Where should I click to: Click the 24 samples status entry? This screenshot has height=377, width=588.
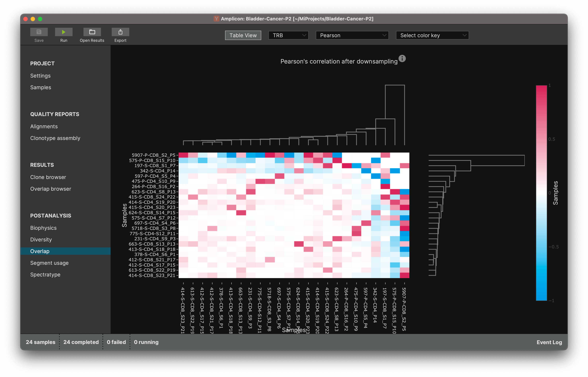click(x=41, y=342)
